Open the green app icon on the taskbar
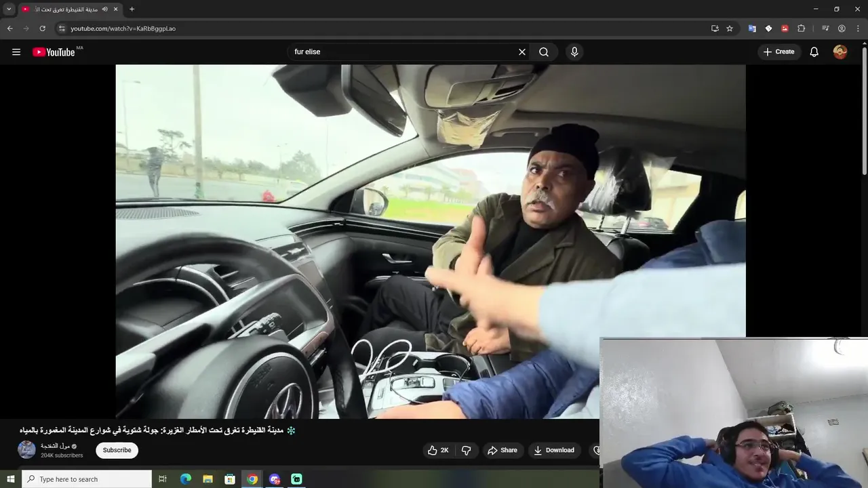This screenshot has width=868, height=488. (x=296, y=479)
